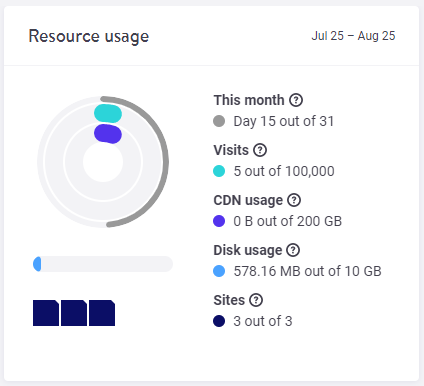Click the gray dot beside Day 15
This screenshot has height=386, width=424.
click(x=219, y=121)
